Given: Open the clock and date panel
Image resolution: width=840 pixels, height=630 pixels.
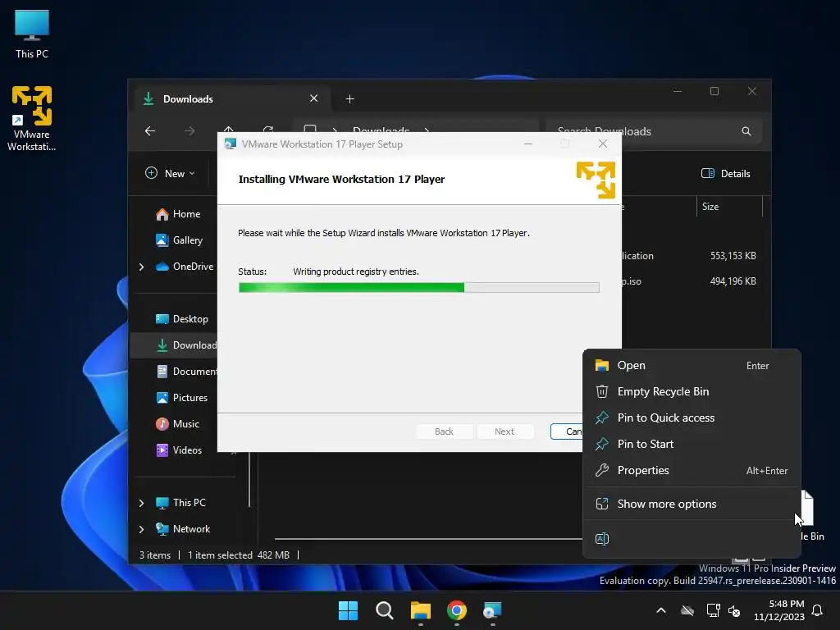Looking at the screenshot, I should [x=779, y=610].
